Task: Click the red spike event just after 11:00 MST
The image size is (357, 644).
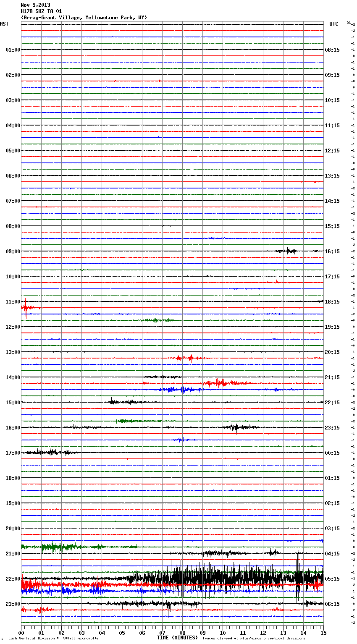Action: point(26,308)
